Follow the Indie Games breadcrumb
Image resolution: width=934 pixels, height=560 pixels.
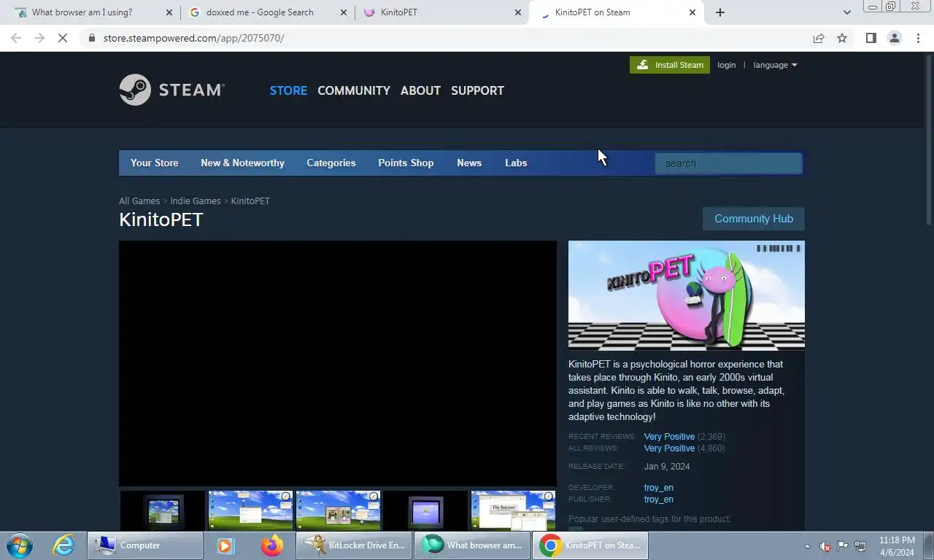click(196, 201)
